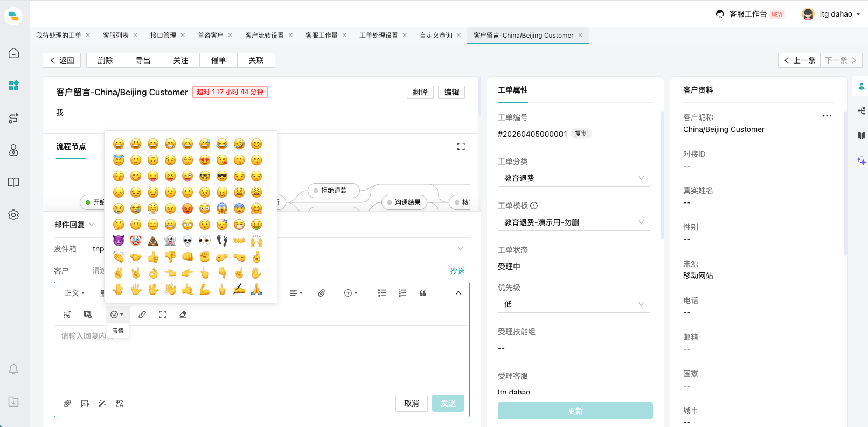Open the 优先级 dropdown showing 低
868x427 pixels.
(574, 304)
